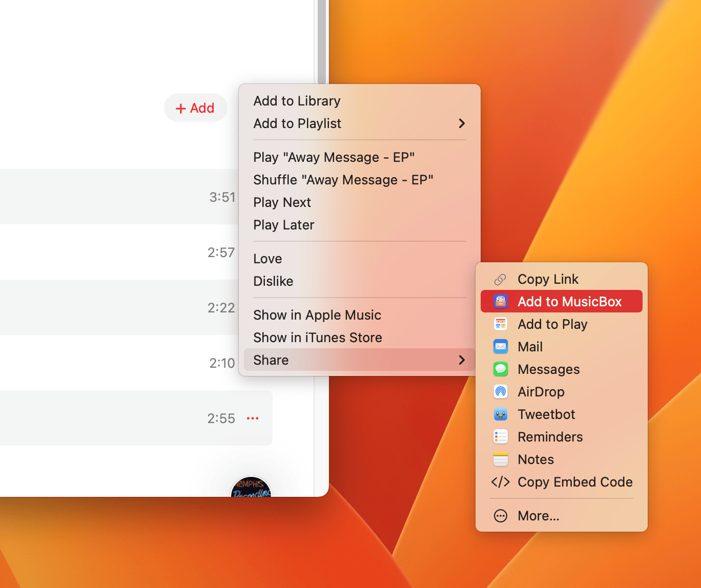Viewport: 701px width, 588px height.
Task: Expand the Share submenu chevron
Action: tap(462, 360)
